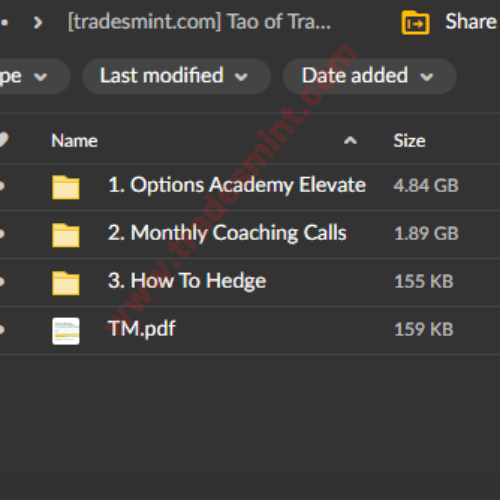Click the 155 KB size value

(424, 282)
